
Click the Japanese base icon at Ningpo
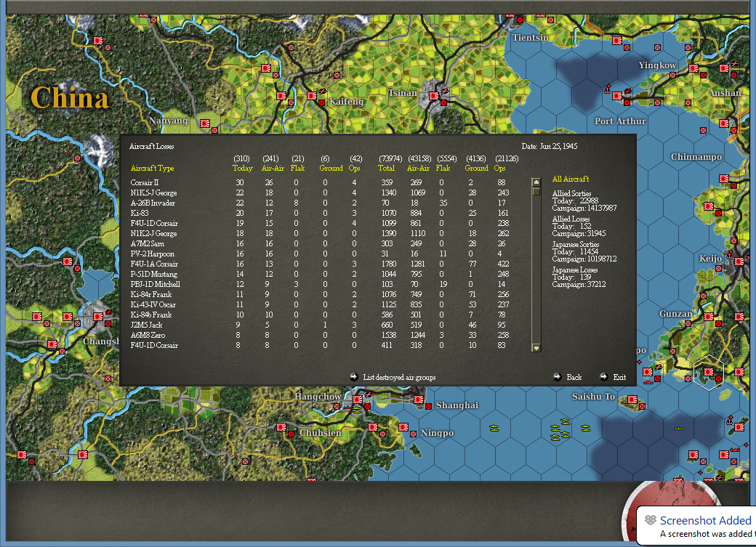pos(403,427)
